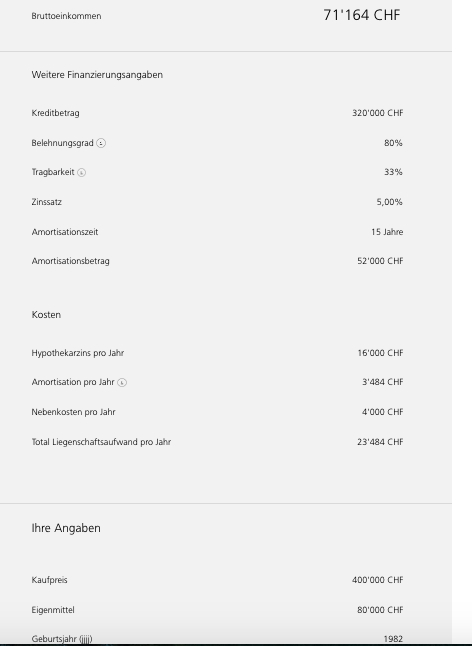Click the info icon beside Amortisation pro Jahr
The height and width of the screenshot is (646, 472).
(122, 382)
